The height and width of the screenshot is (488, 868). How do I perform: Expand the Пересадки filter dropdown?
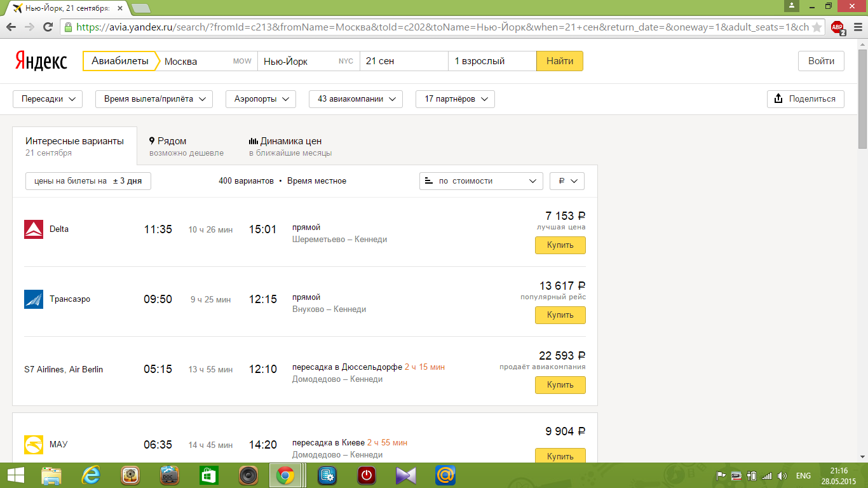48,99
